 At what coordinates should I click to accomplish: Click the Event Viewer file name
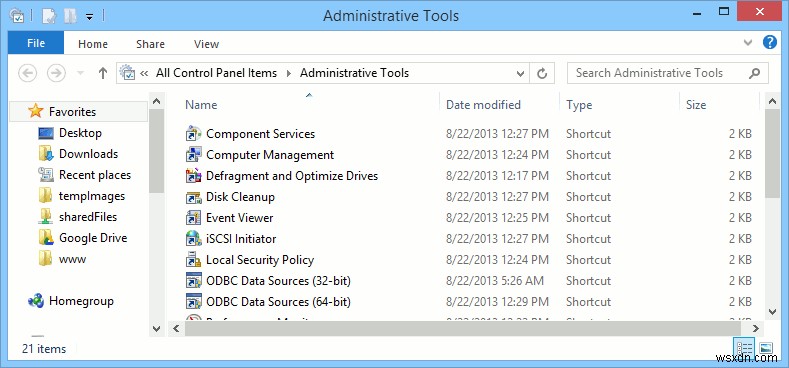pyautogui.click(x=240, y=218)
